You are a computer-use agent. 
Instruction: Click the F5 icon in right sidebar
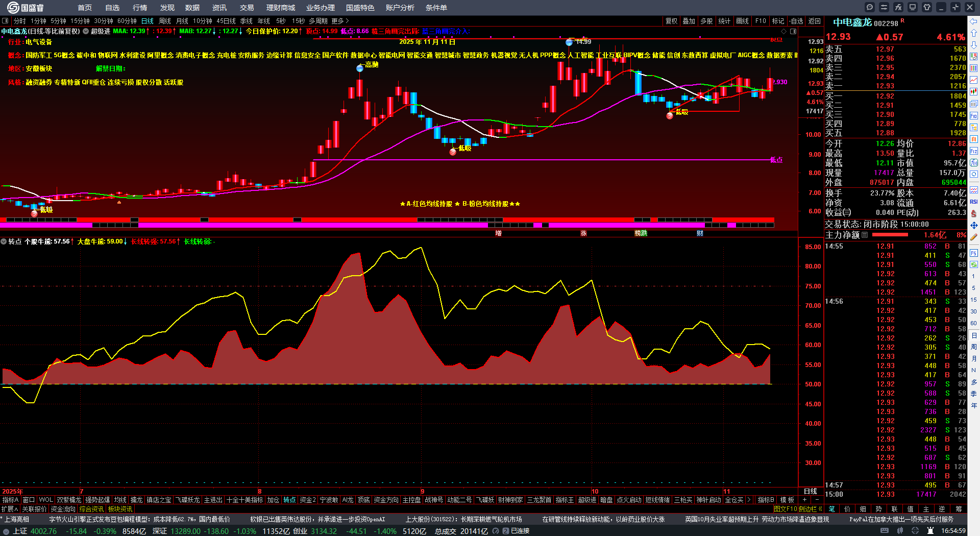974,253
